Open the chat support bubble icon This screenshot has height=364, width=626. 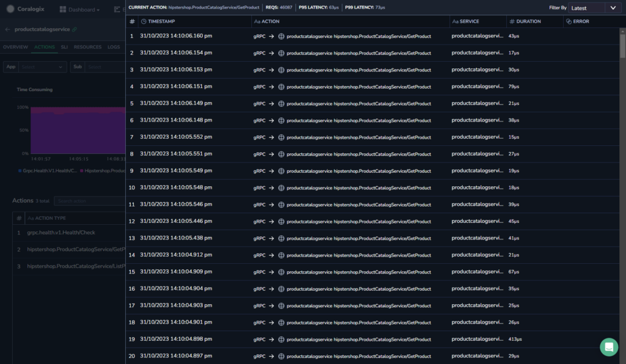point(609,347)
